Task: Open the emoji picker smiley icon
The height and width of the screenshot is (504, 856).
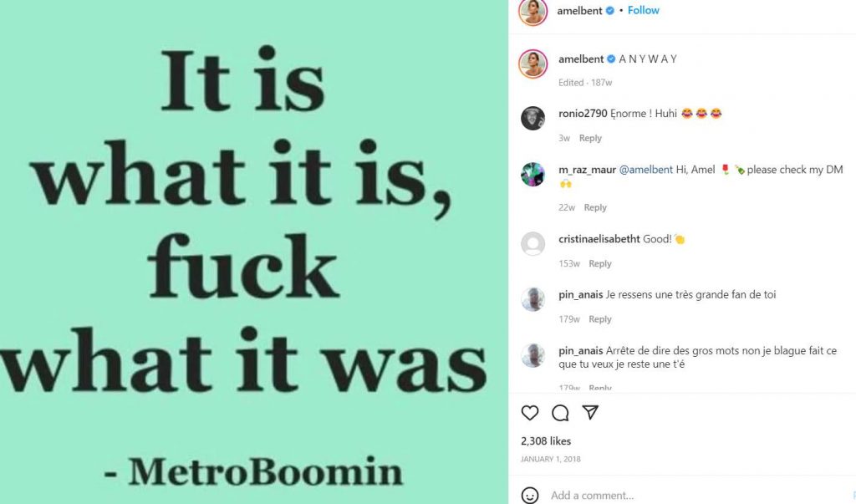Action: pyautogui.click(x=530, y=495)
